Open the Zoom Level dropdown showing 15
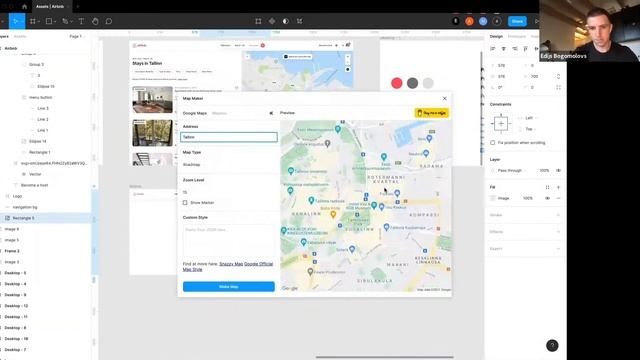 (229, 192)
